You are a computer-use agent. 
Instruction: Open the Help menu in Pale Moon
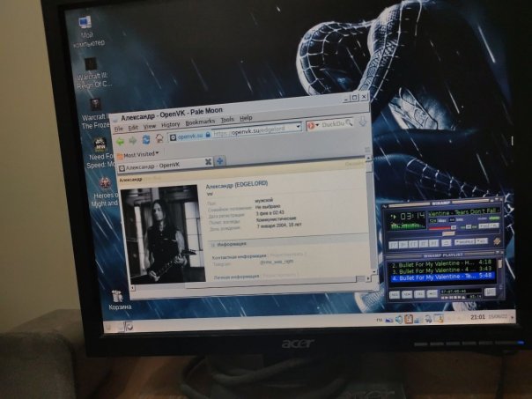pyautogui.click(x=246, y=118)
